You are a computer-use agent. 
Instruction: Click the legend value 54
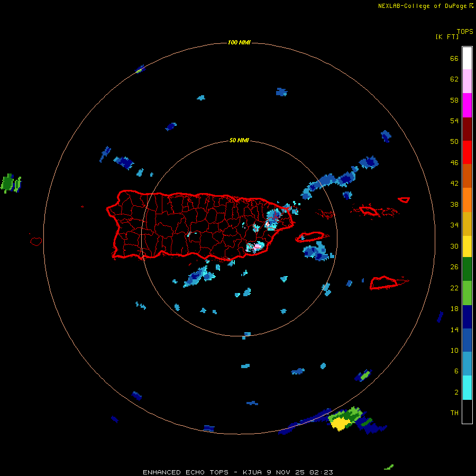454,121
